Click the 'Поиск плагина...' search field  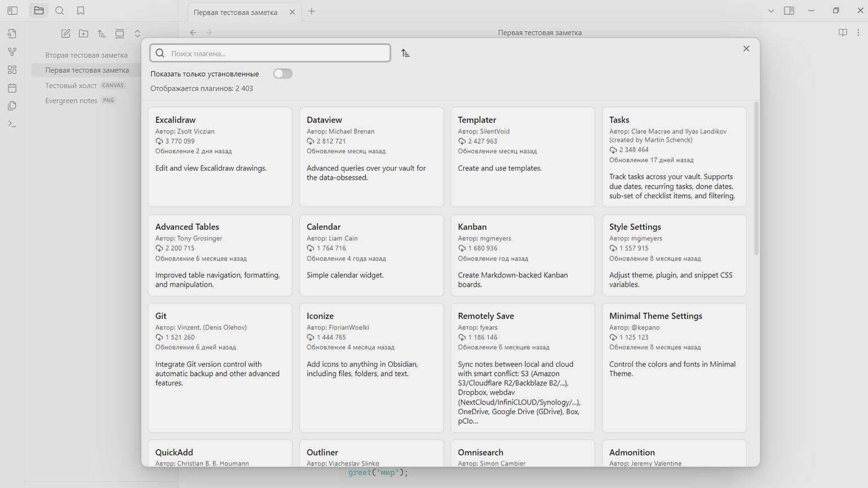270,53
